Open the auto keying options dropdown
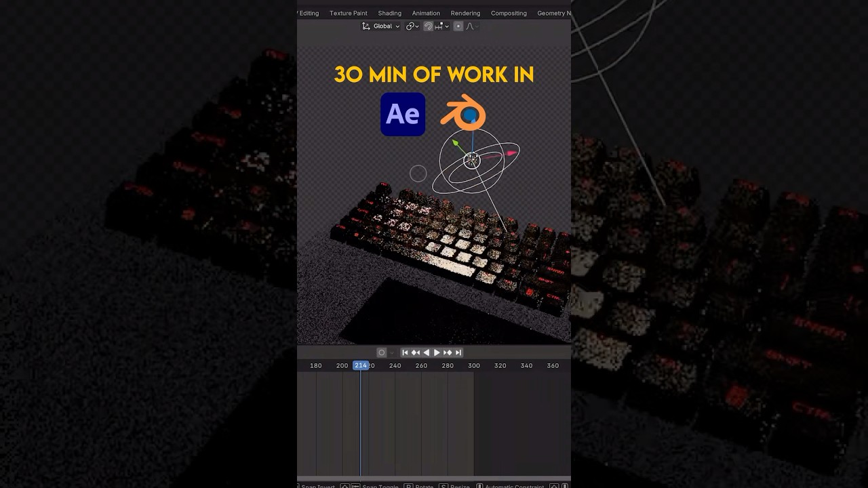 point(391,352)
